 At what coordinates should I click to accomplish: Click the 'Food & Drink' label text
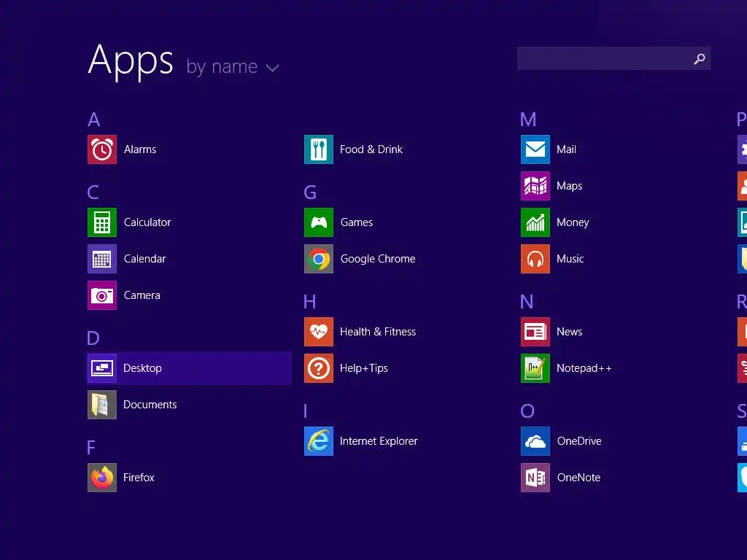pyautogui.click(x=371, y=149)
